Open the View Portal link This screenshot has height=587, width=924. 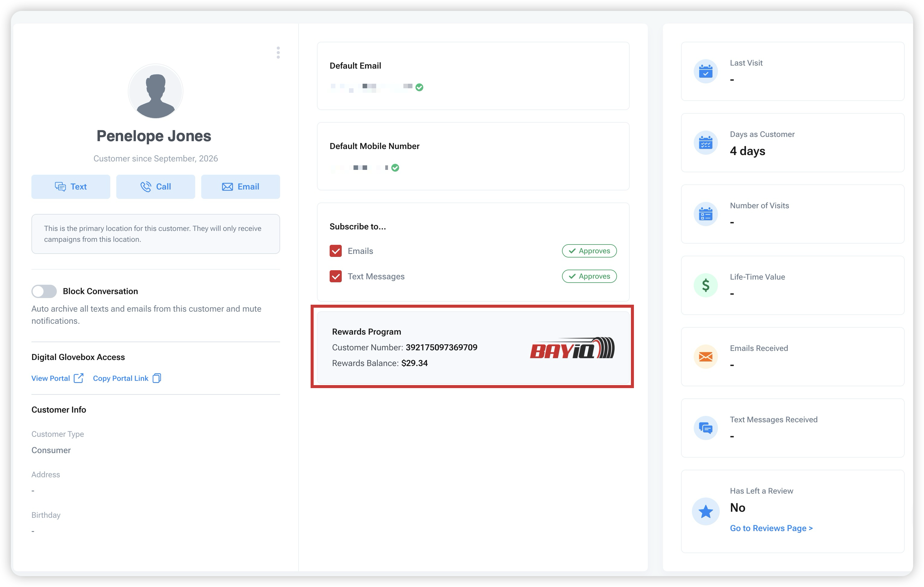(57, 378)
